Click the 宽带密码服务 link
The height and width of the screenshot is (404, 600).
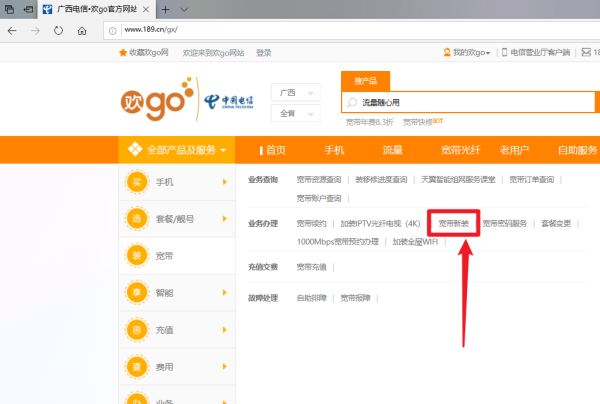pos(504,224)
